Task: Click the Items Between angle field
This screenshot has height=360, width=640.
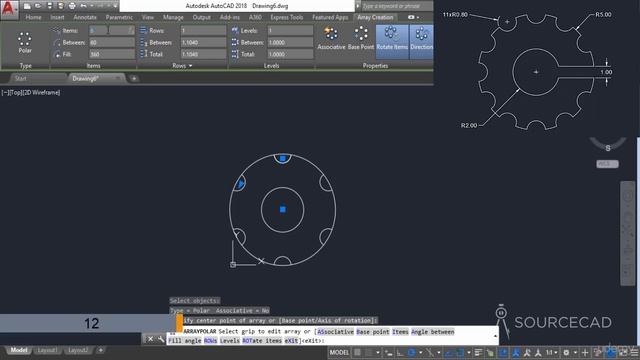Action: (111, 42)
